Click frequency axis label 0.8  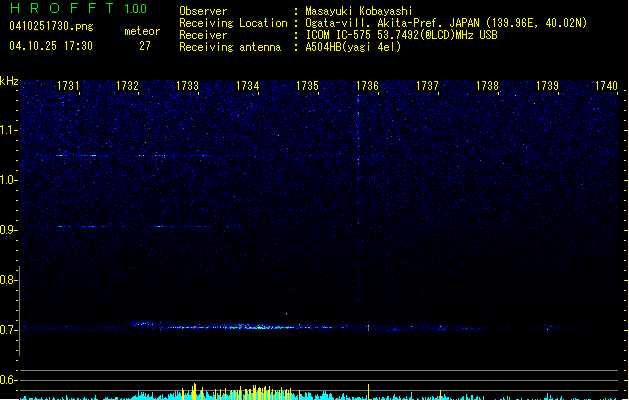[9, 280]
